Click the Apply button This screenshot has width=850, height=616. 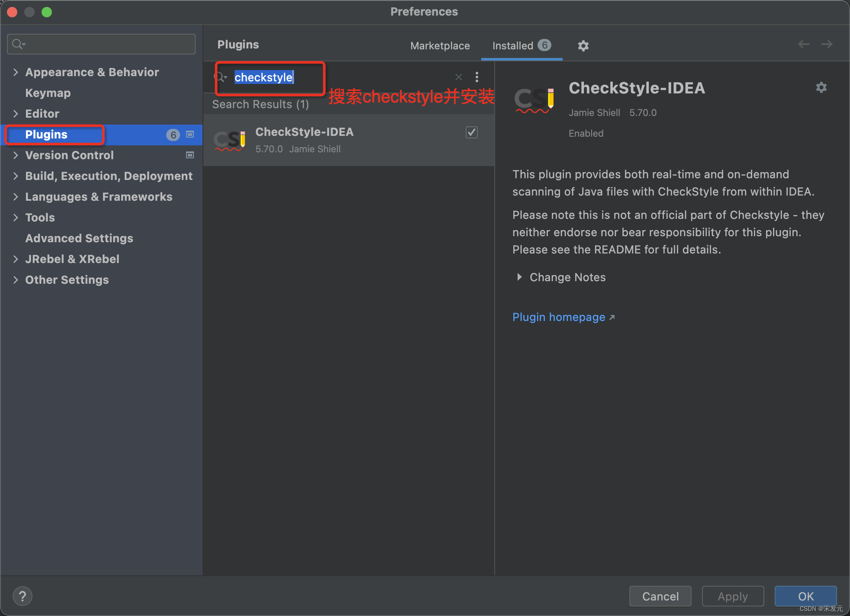click(x=732, y=596)
